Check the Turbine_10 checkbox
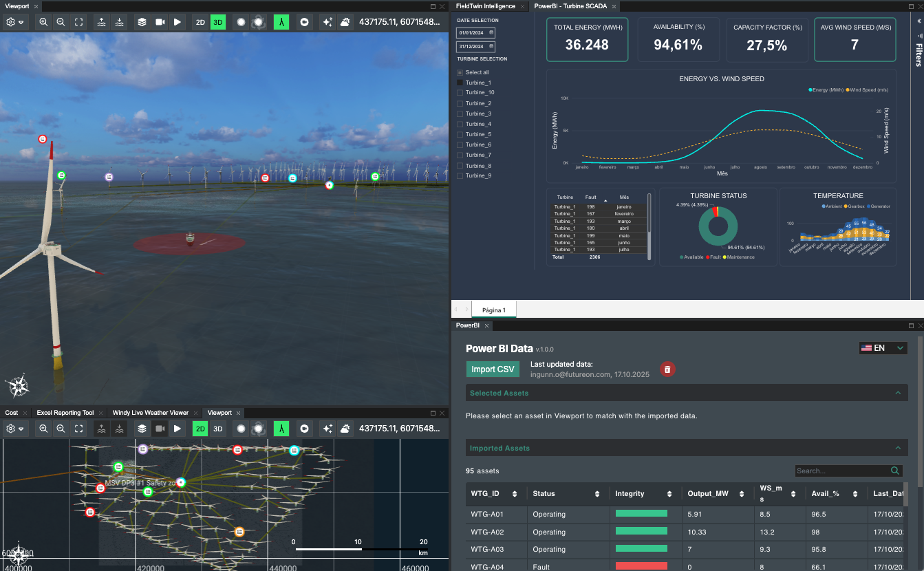 tap(460, 93)
